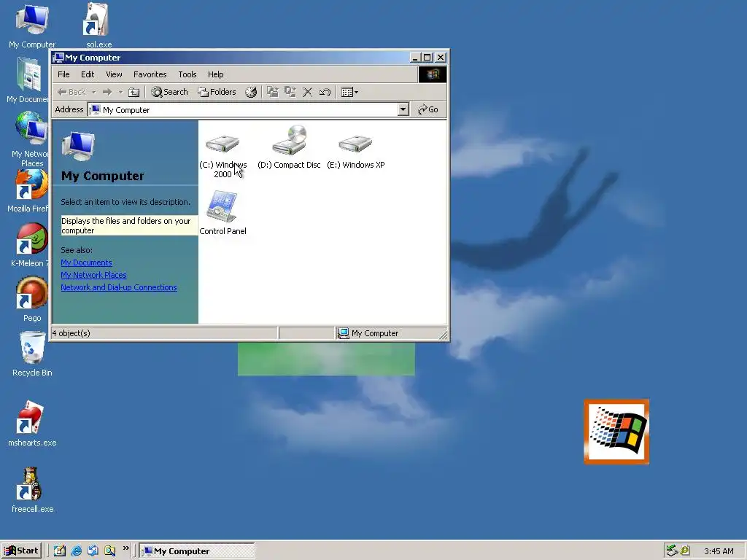Click the Move To toolbar icon
The image size is (747, 560).
click(x=273, y=92)
